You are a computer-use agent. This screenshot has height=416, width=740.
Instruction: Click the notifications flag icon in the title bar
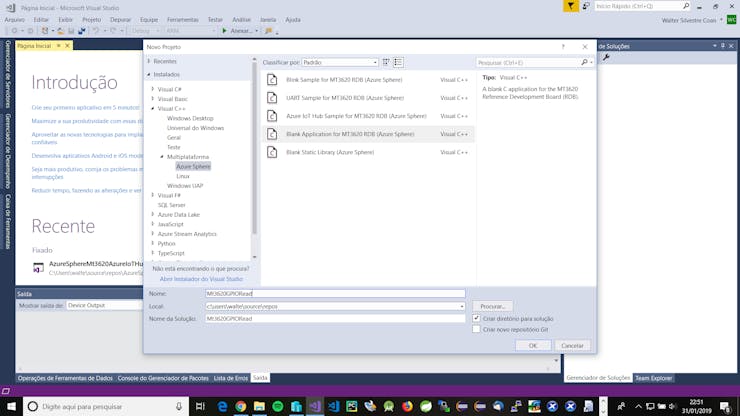(571, 6)
